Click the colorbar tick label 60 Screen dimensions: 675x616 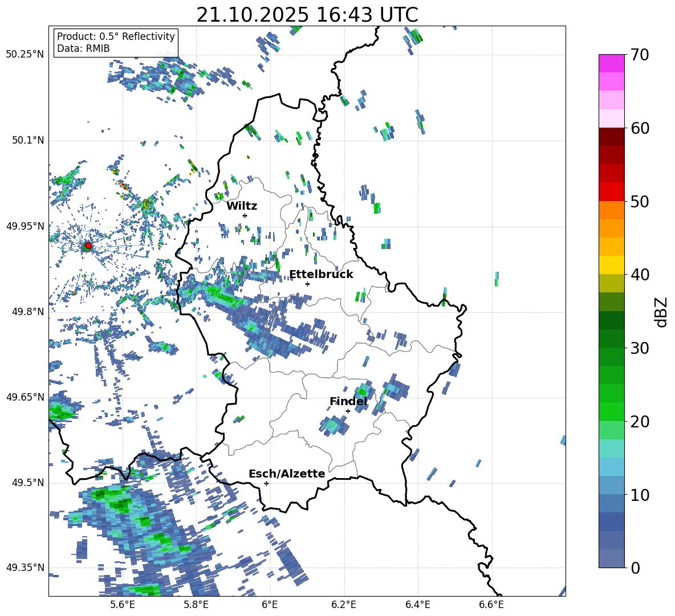coord(641,128)
